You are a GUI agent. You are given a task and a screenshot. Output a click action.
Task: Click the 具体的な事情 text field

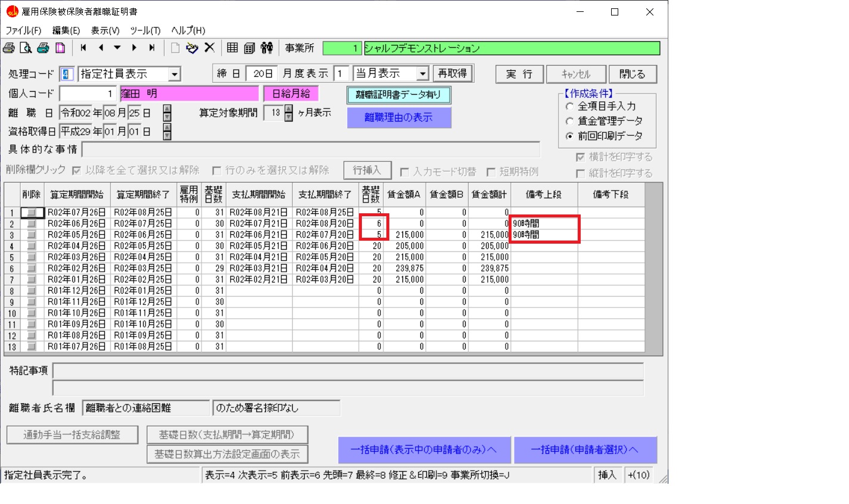311,149
